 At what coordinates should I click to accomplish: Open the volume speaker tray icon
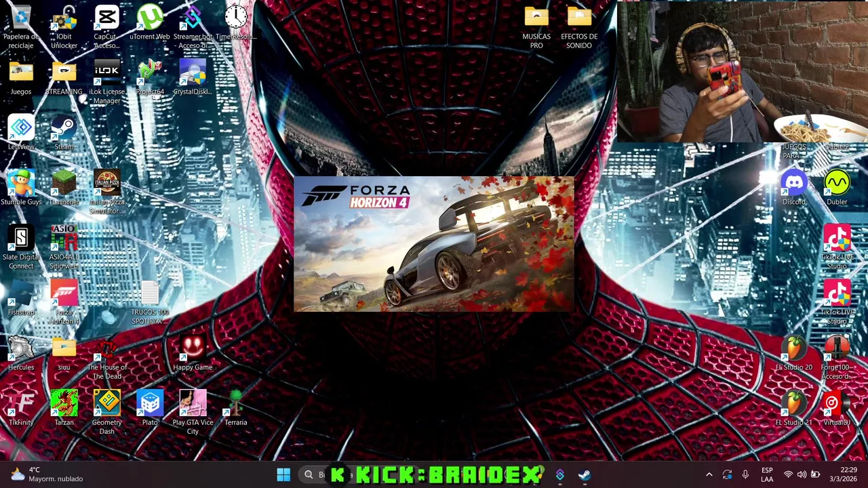tap(802, 474)
